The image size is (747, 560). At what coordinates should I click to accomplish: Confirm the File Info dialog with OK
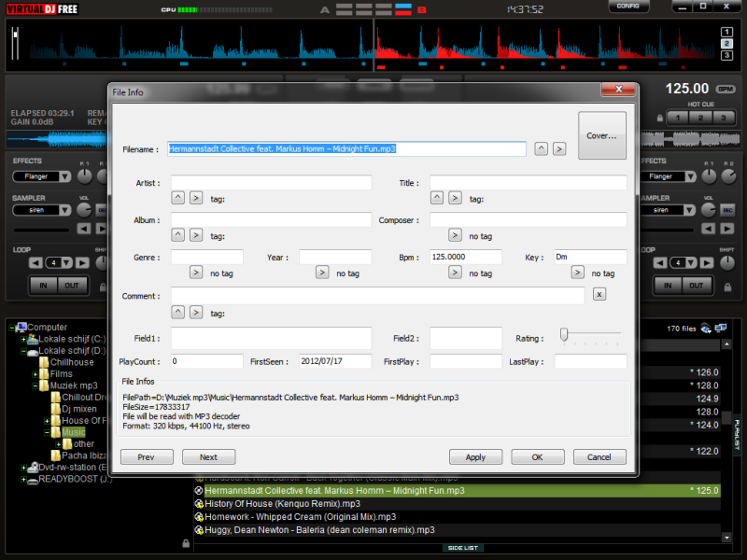click(x=538, y=457)
